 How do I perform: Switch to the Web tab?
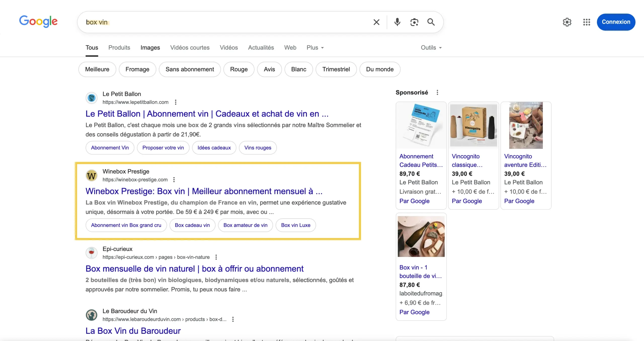[x=290, y=48]
